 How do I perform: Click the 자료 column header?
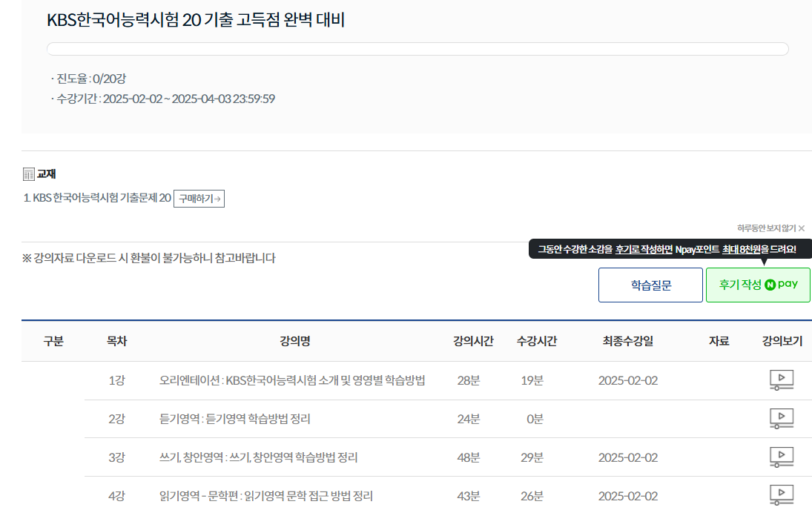click(719, 341)
